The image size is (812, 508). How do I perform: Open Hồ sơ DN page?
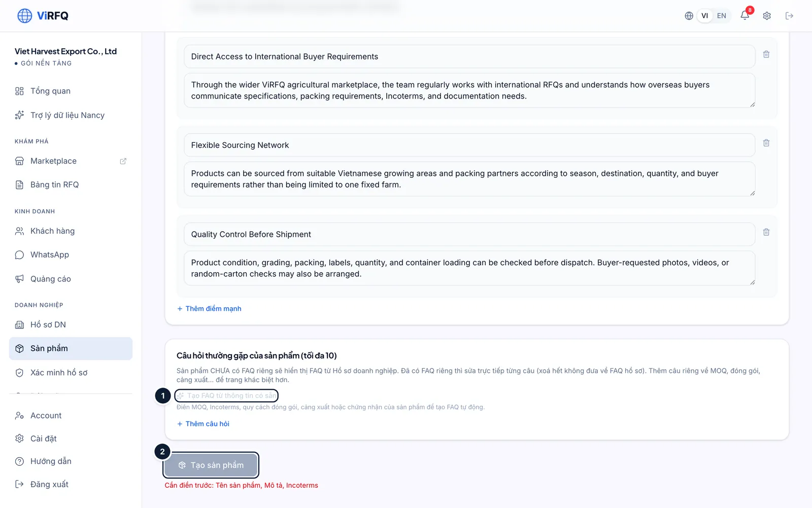(71, 325)
